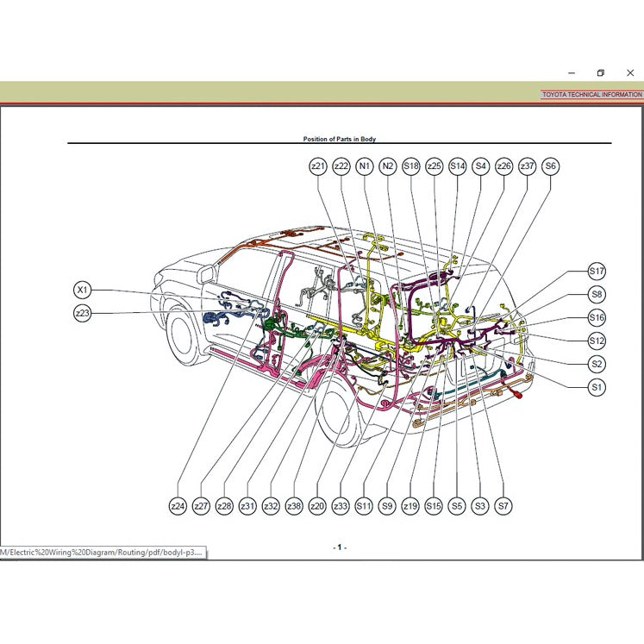Click the S1 callout circle

click(597, 388)
